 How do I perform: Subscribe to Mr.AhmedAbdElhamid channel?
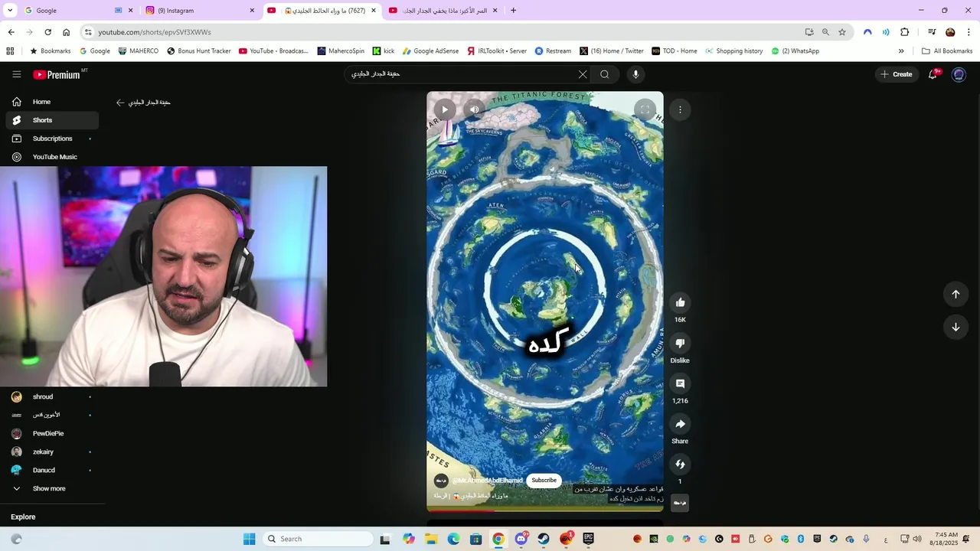(544, 481)
